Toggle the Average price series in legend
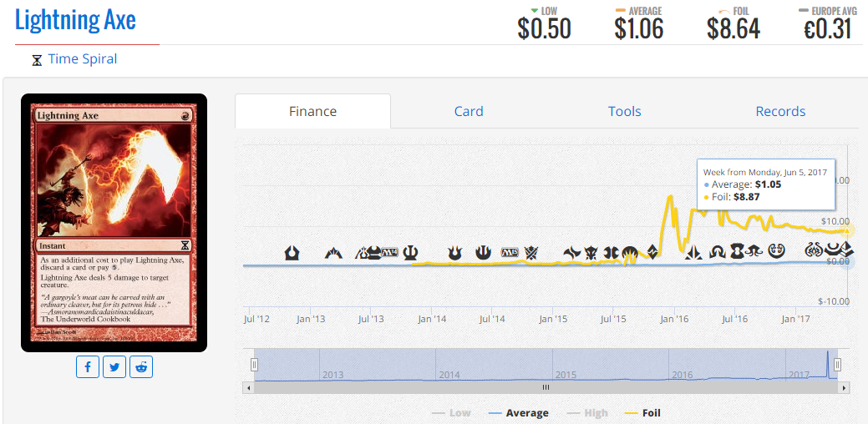This screenshot has height=424, width=868. [520, 413]
